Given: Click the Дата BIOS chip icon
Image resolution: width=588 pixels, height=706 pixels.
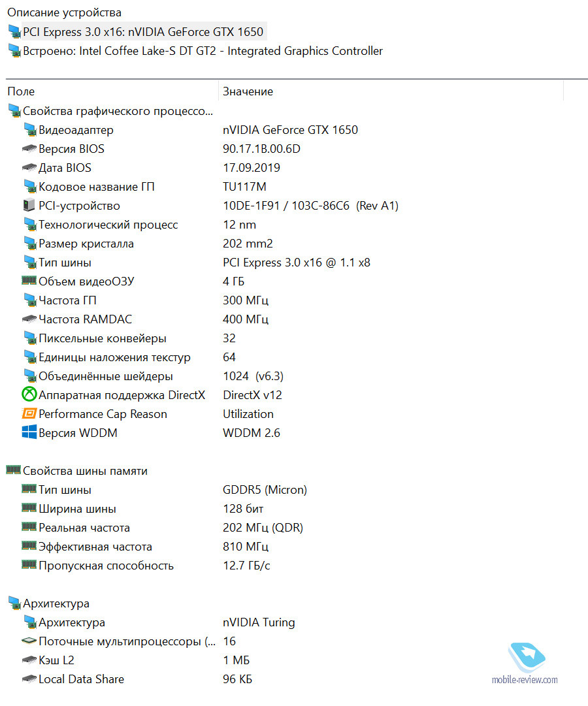Looking at the screenshot, I should [29, 167].
